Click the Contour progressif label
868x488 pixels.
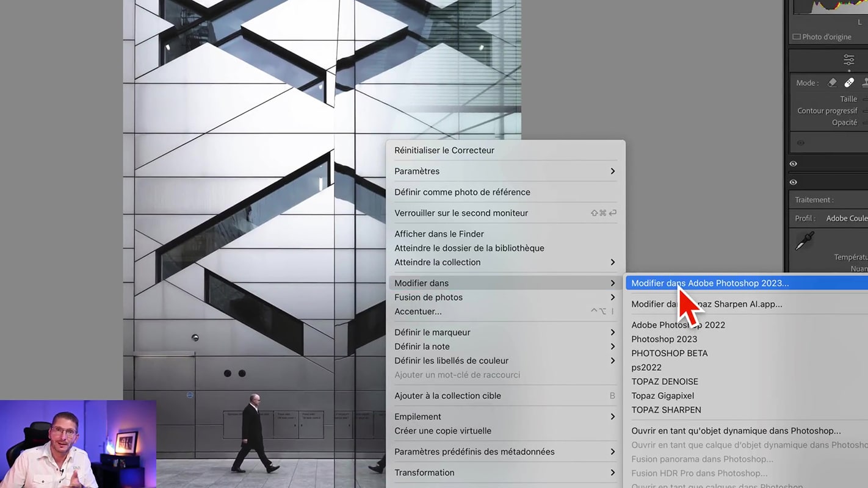point(827,110)
